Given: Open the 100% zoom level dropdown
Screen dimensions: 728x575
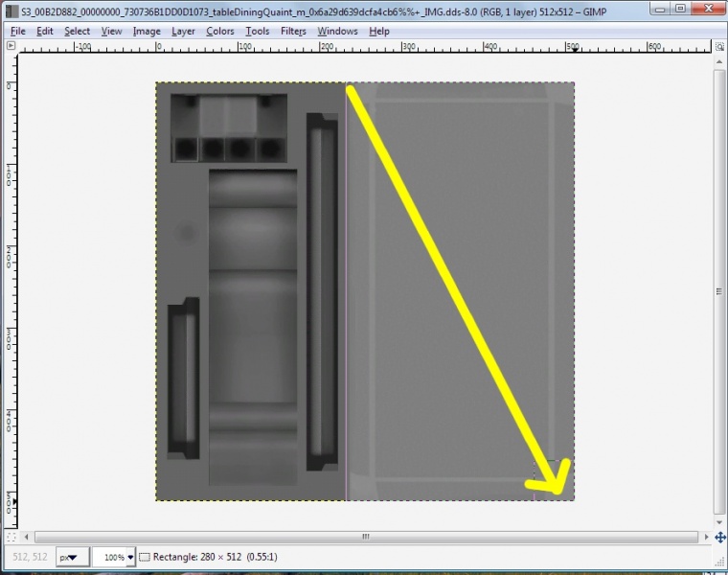Looking at the screenshot, I should pos(113,557).
